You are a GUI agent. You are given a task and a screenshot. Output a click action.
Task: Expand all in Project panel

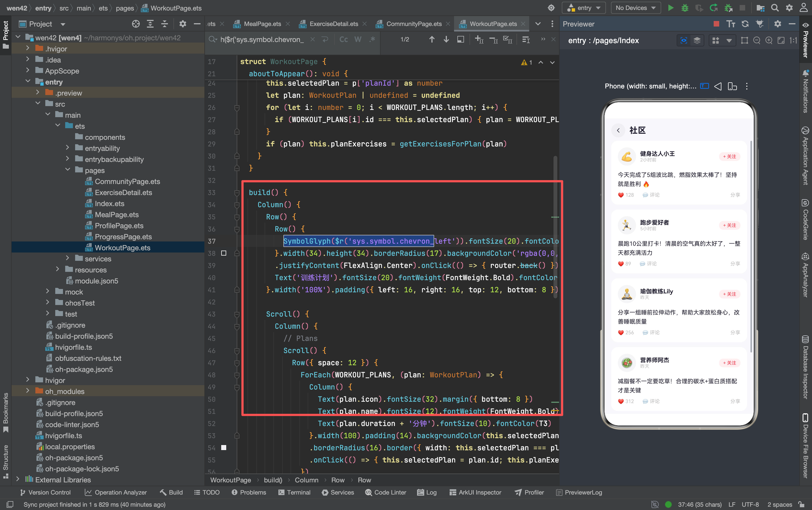coord(150,24)
